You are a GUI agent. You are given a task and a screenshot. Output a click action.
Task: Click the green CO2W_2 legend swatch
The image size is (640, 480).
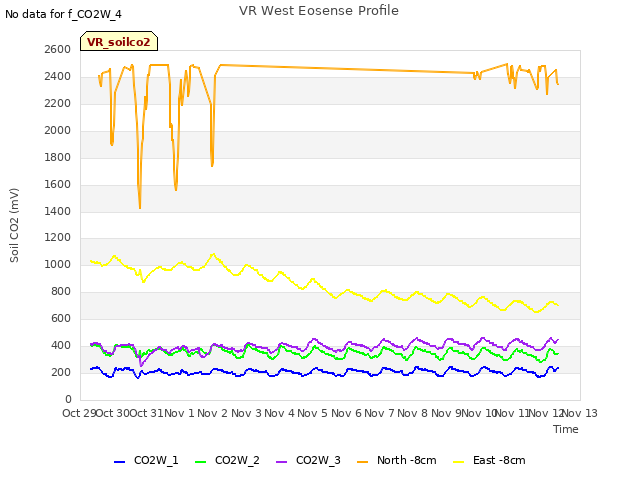pos(200,462)
